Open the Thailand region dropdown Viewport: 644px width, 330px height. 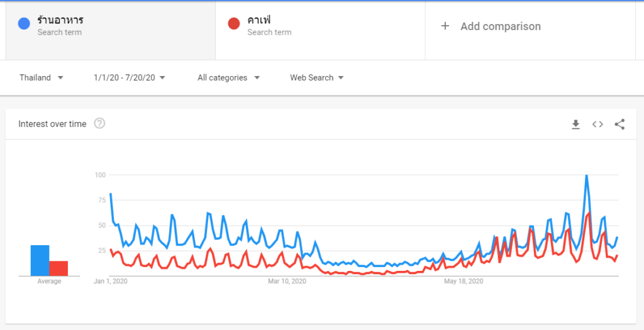[41, 77]
